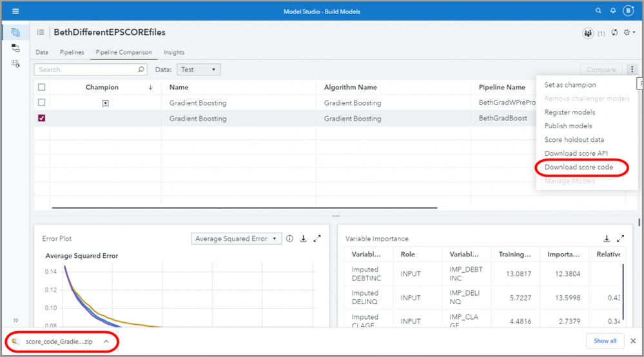Sort by Champion column arrow
The width and height of the screenshot is (644, 357).
150,87
